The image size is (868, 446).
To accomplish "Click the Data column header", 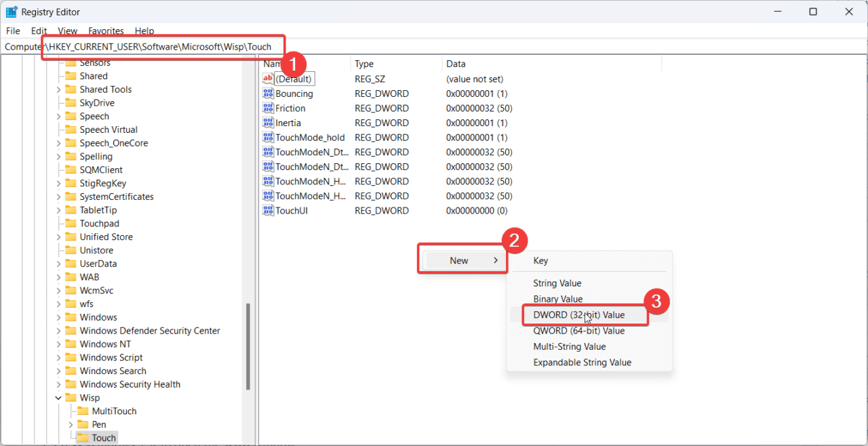I will [456, 64].
